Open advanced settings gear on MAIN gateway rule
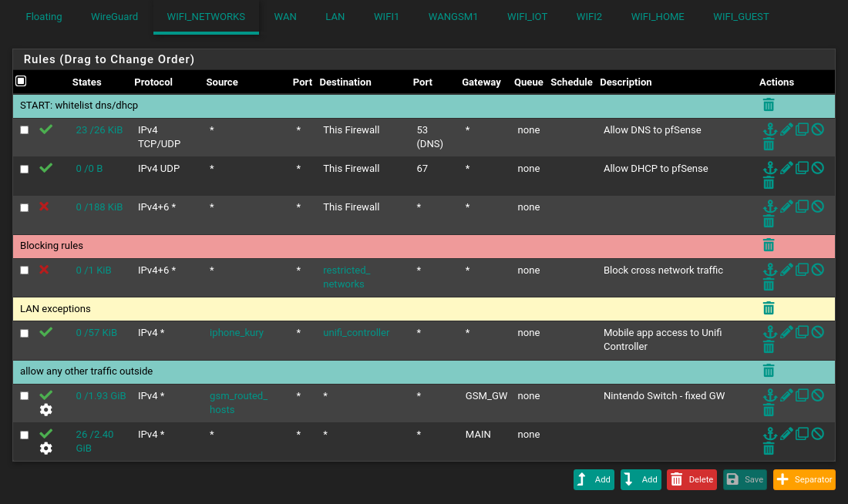 pos(46,448)
